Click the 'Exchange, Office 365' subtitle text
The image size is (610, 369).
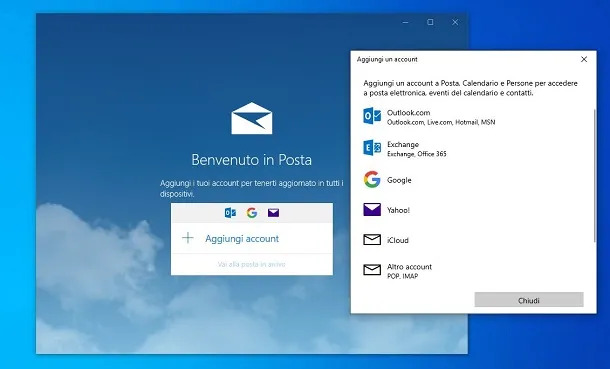[417, 154]
